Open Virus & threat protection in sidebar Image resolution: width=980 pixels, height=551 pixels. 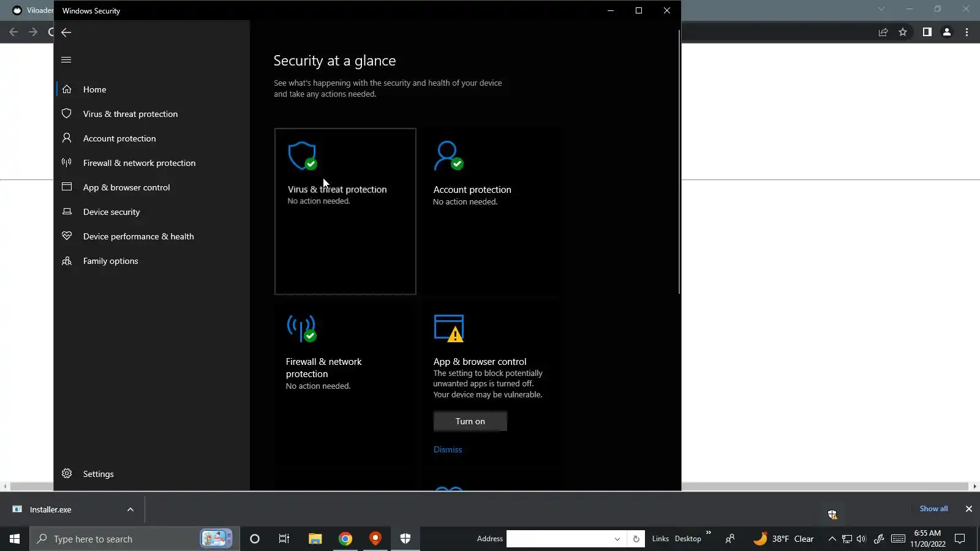[x=153, y=114]
